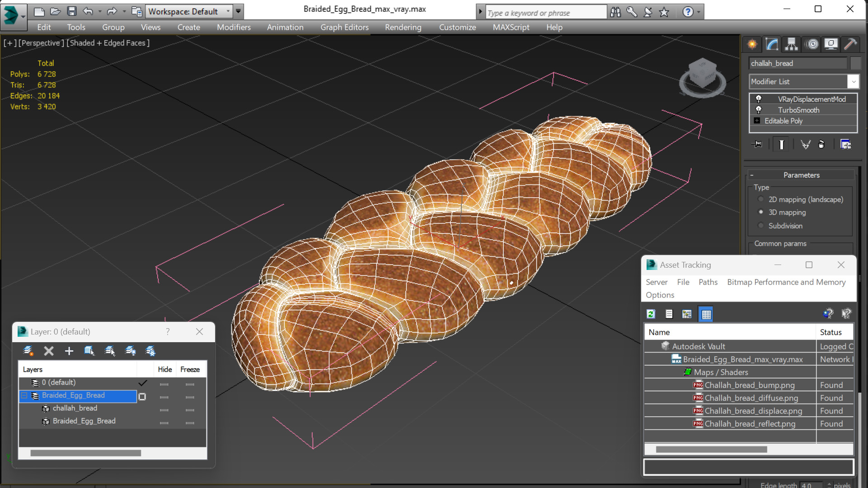
Task: Toggle VRayDisplacementMod lightbulb on/off
Action: click(x=759, y=99)
